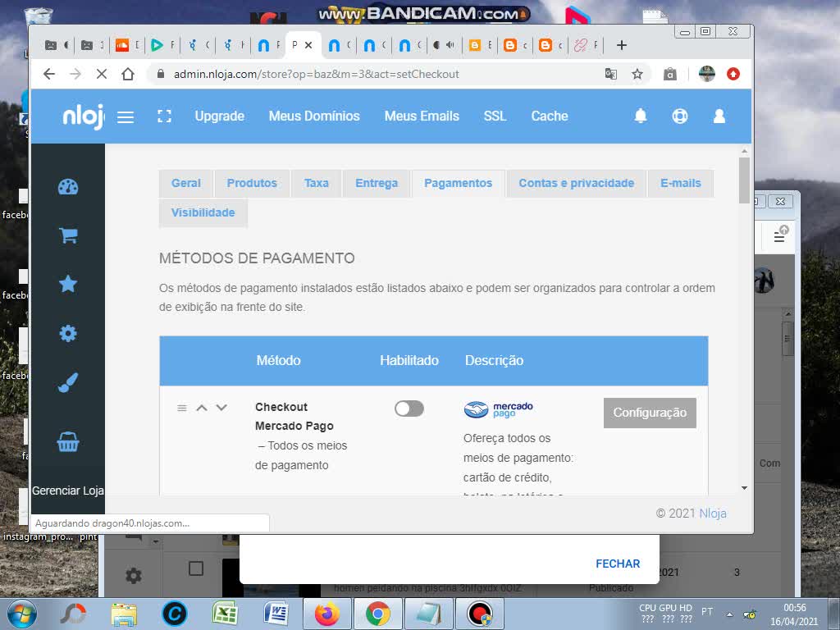The width and height of the screenshot is (840, 630).
Task: Tick the checkbox in background window row
Action: [x=196, y=568]
